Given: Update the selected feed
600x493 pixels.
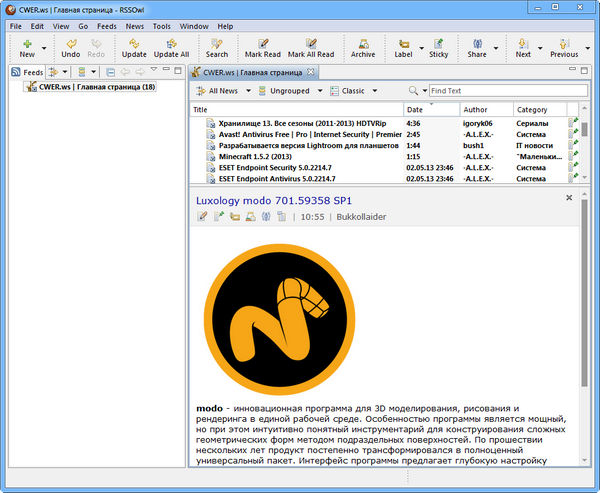Looking at the screenshot, I should pyautogui.click(x=134, y=48).
